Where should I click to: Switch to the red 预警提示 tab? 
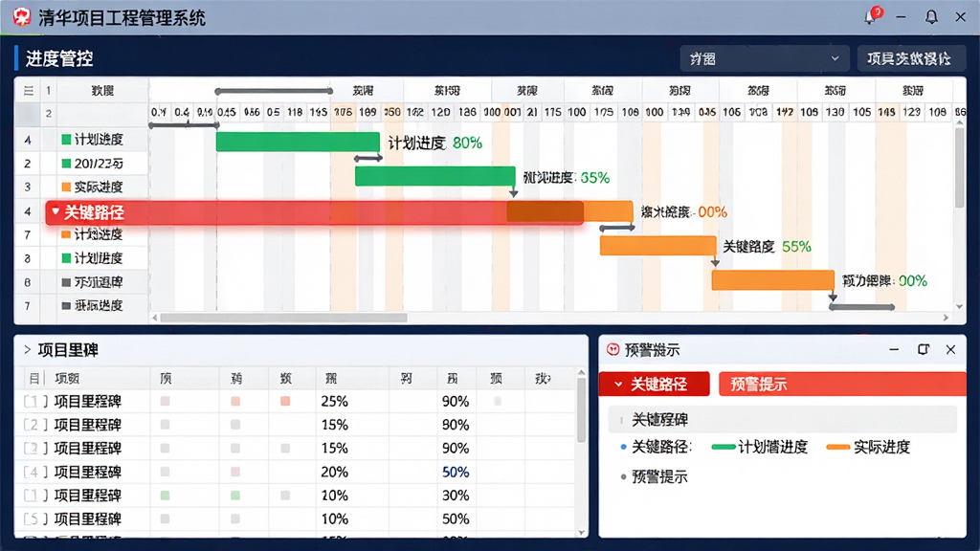tap(842, 385)
